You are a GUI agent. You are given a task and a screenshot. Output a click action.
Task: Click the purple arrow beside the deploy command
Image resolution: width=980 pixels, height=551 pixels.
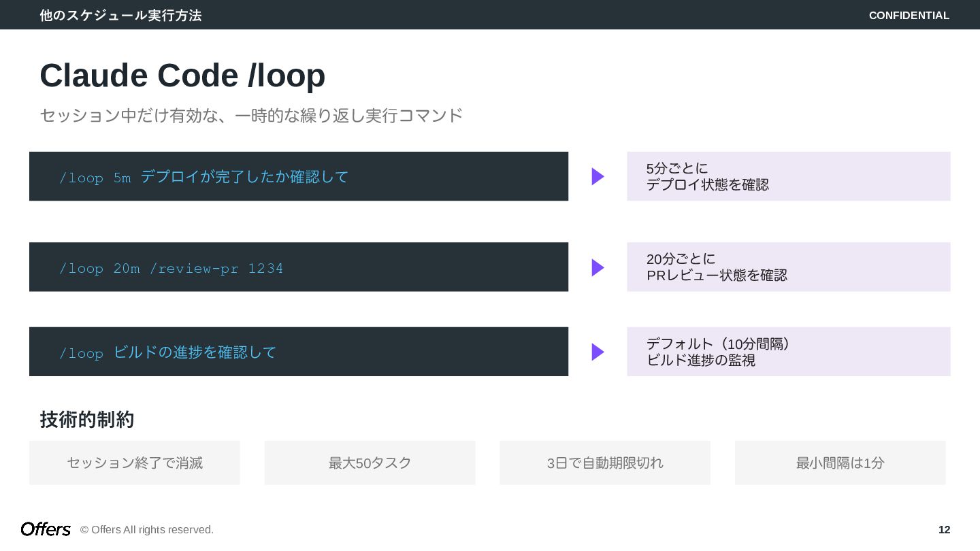click(598, 177)
